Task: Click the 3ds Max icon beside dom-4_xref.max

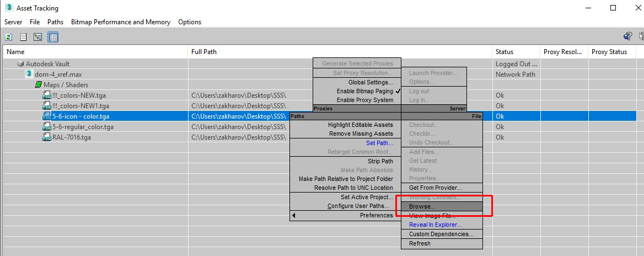Action: click(29, 74)
